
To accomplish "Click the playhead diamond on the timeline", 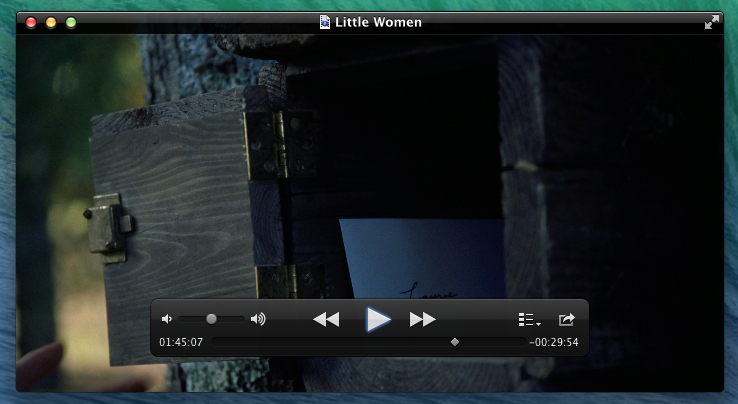I will click(x=455, y=342).
